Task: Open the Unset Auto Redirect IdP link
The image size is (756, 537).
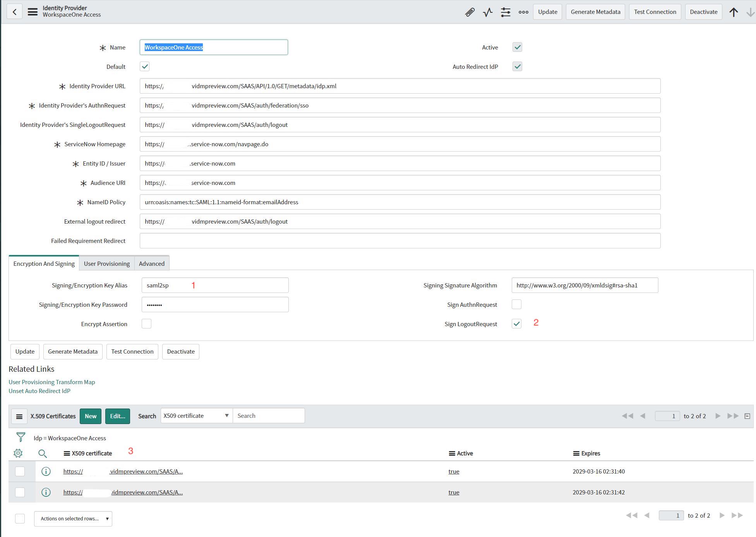Action: pos(39,391)
